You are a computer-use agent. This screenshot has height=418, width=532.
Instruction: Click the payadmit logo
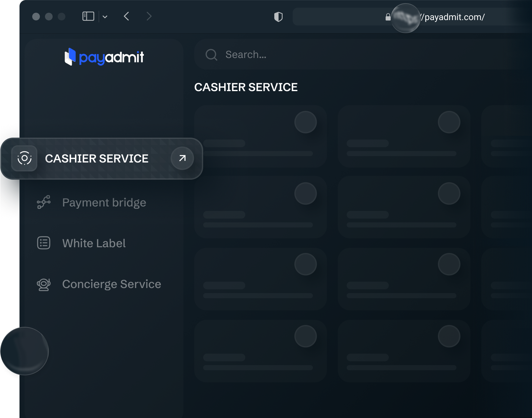pos(104,57)
